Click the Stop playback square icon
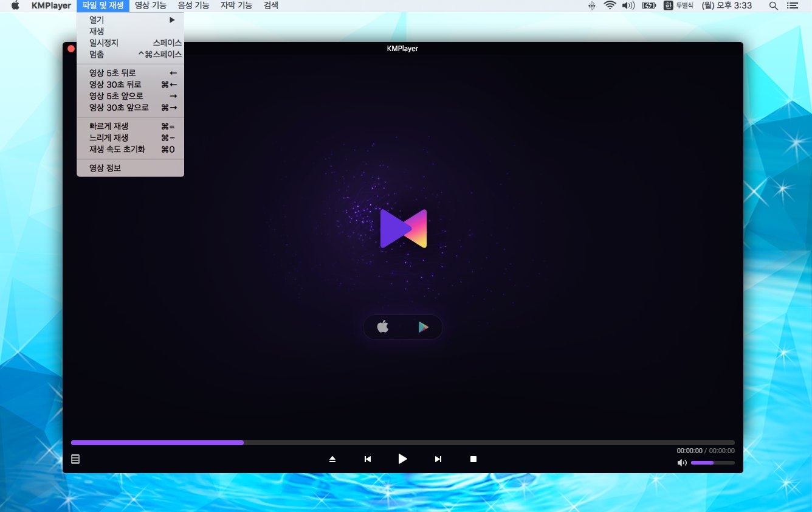This screenshot has width=812, height=512. [473, 459]
